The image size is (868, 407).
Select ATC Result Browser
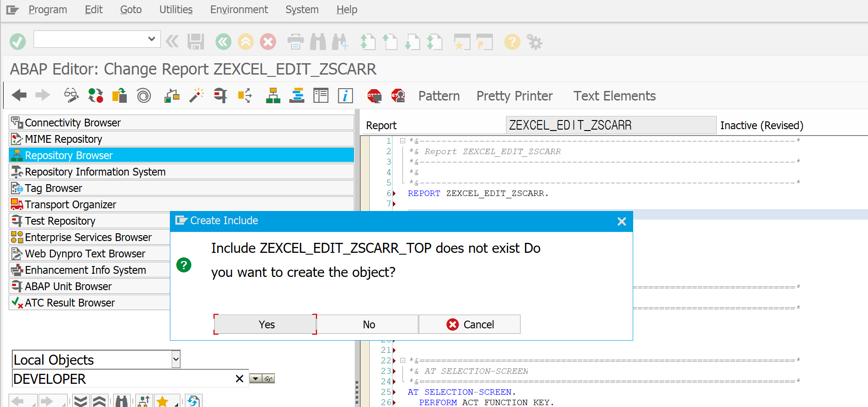pos(89,302)
